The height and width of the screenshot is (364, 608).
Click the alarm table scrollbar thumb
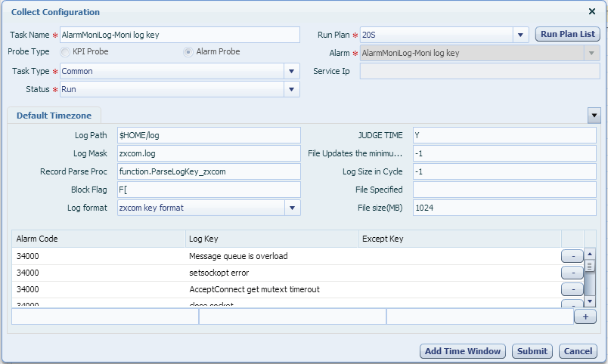(x=589, y=266)
